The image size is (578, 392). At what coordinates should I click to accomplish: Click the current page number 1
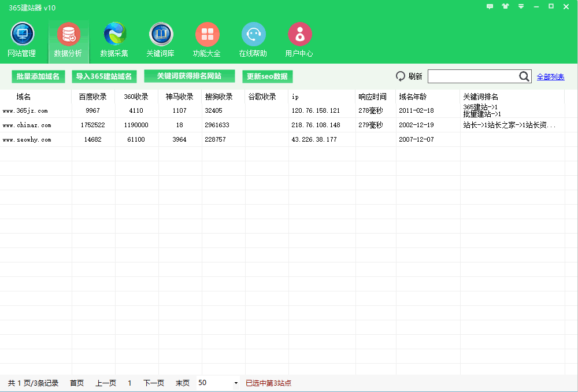pyautogui.click(x=129, y=383)
